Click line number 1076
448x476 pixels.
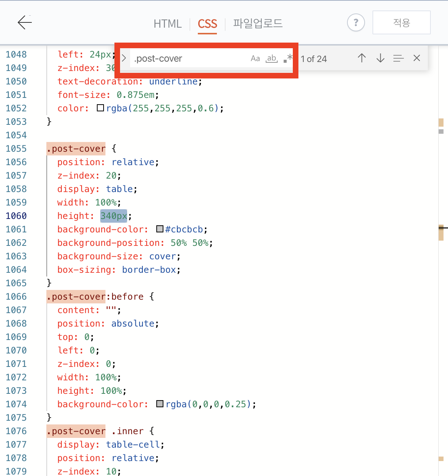pyautogui.click(x=16, y=431)
